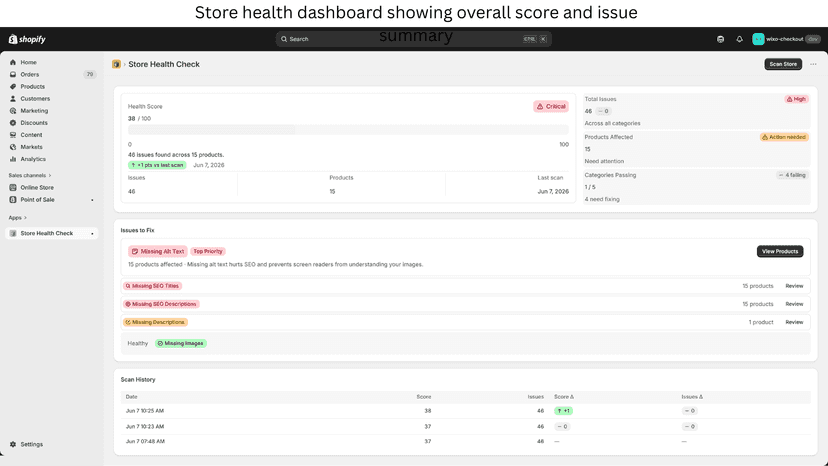Open the Analytics bar chart icon
Screen dimensions: 828x466
tap(13, 159)
